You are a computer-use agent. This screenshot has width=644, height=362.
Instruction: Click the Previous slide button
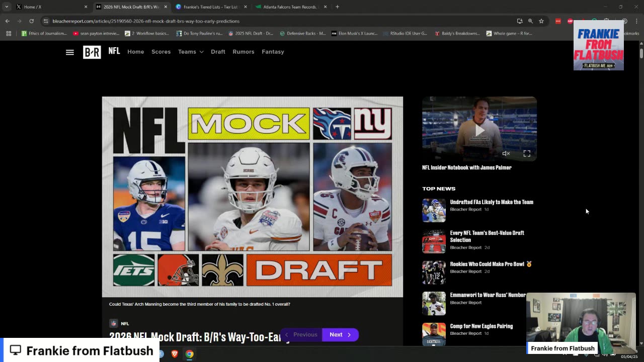301,335
